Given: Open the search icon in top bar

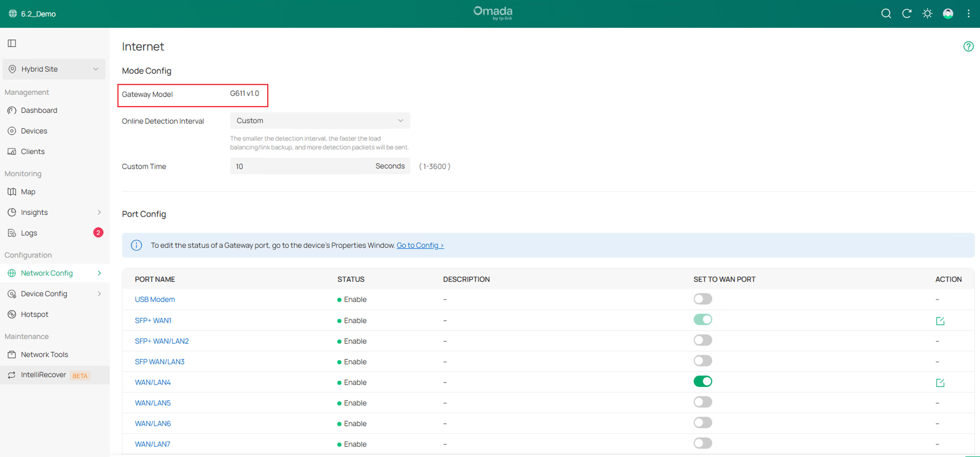Looking at the screenshot, I should (x=886, y=14).
